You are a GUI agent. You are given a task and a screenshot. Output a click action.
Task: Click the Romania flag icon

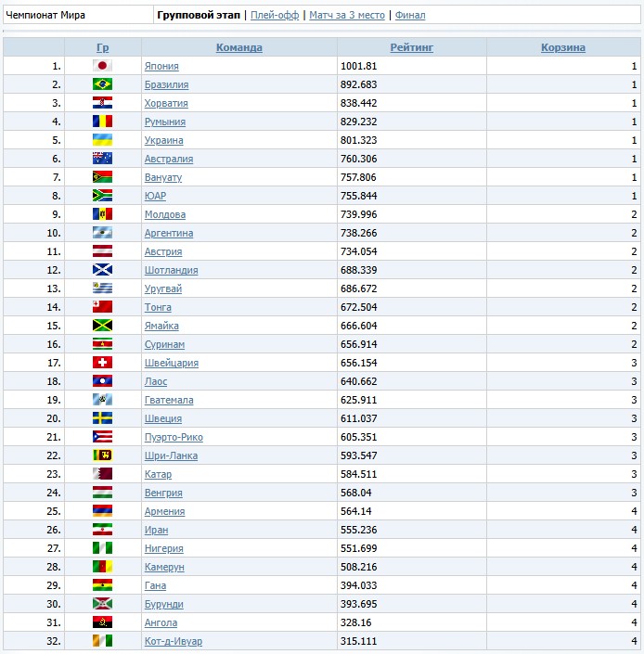(x=102, y=122)
